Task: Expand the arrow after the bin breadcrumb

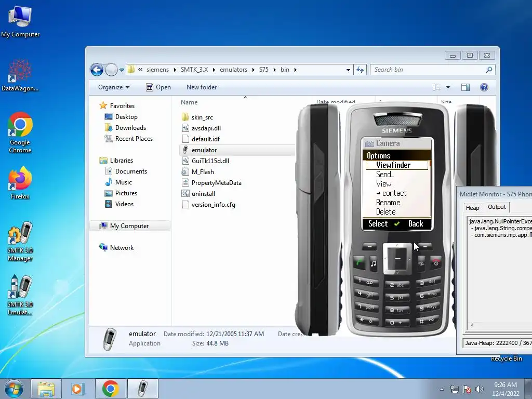Action: coord(295,70)
